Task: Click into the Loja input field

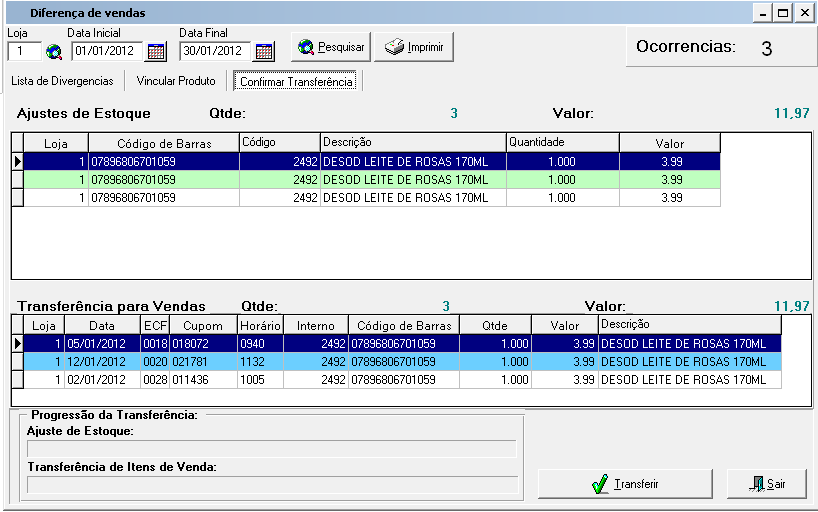Action: pos(24,51)
